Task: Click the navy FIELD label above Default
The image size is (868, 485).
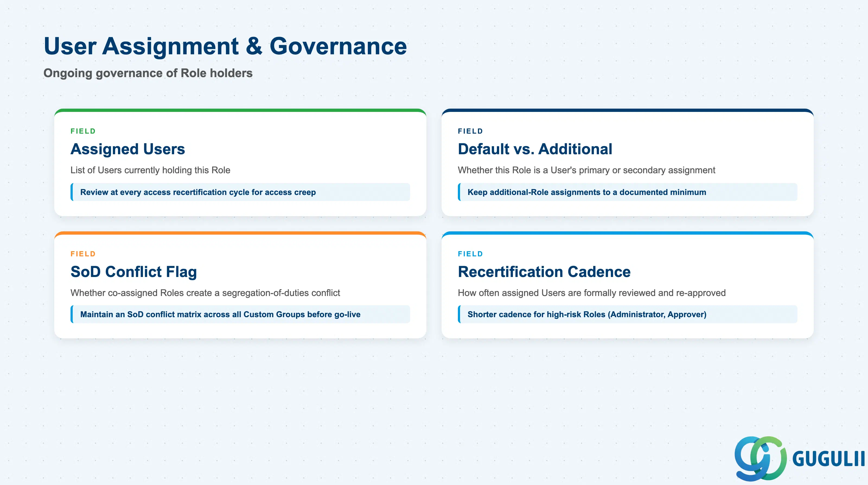Action: pyautogui.click(x=470, y=131)
